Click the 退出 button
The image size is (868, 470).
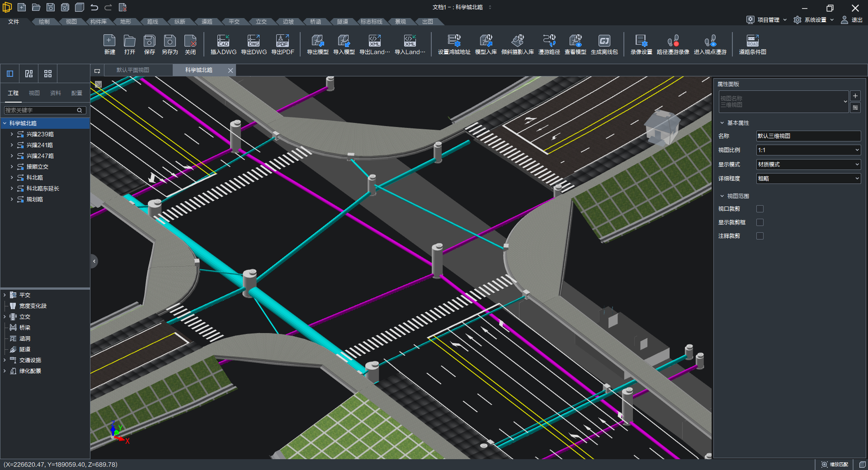852,20
